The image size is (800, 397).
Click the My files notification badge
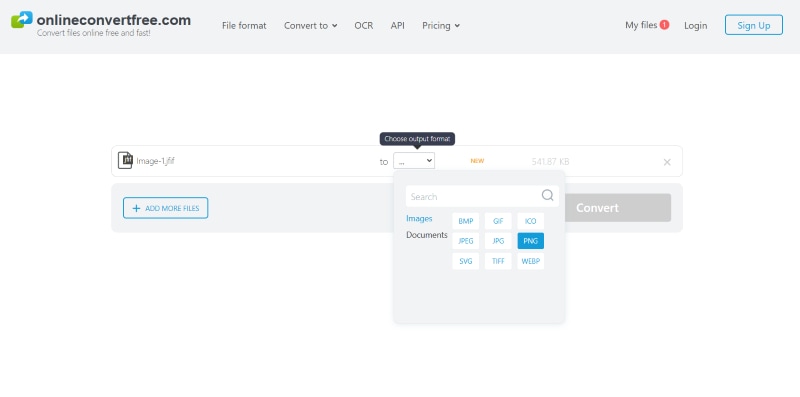pos(664,24)
